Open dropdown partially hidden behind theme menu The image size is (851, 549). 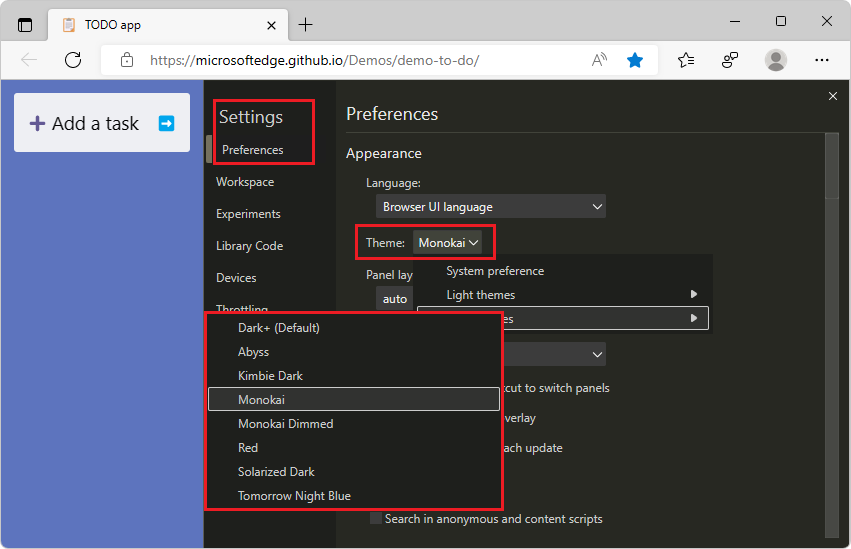(x=554, y=354)
